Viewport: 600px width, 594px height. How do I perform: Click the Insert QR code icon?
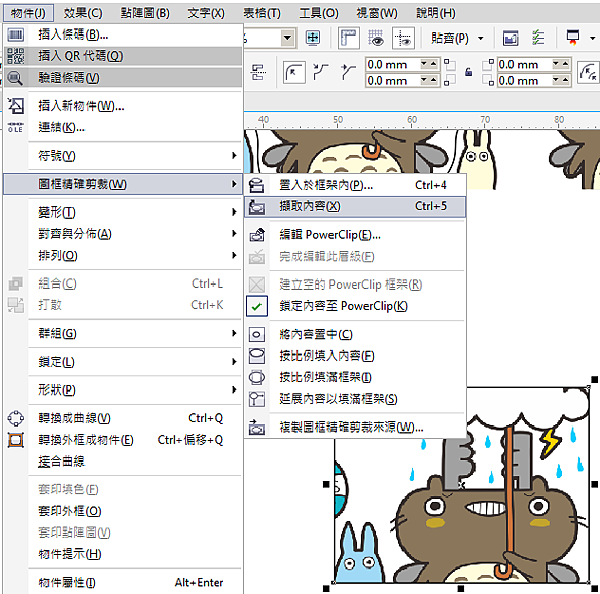pos(16,56)
